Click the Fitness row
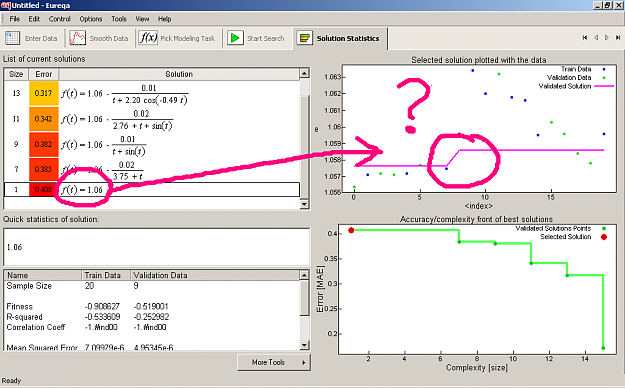This screenshot has height=388, width=625. click(152, 307)
